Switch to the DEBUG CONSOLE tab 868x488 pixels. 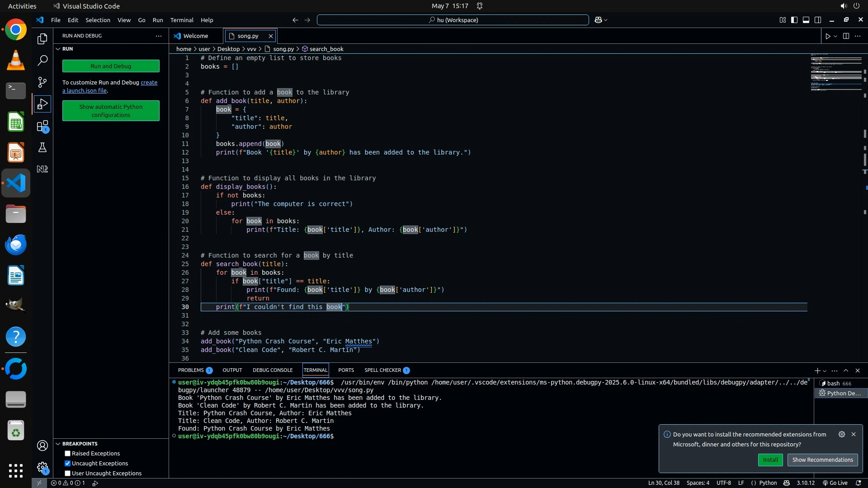tap(272, 370)
